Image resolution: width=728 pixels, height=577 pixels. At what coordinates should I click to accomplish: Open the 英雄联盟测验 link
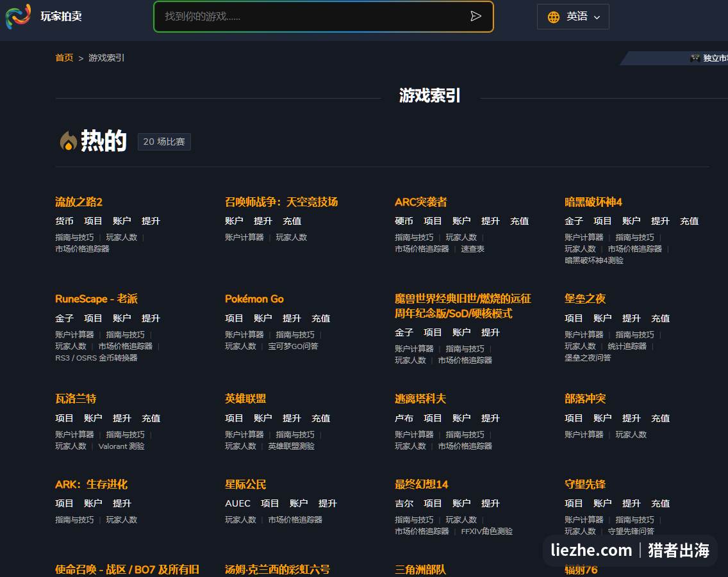(291, 446)
